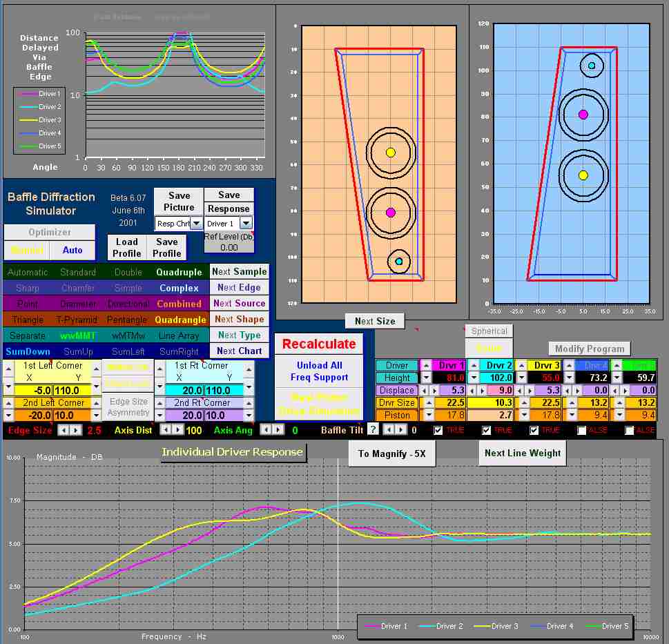Screen dimensions: 669x644
Task: Increase 1st Left Corner X up arrow
Action: point(8,369)
